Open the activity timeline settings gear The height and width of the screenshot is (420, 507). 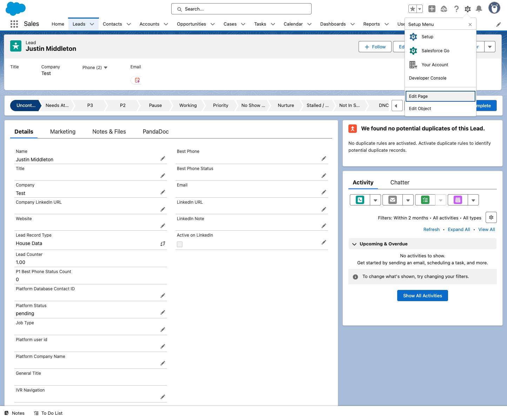coord(491,217)
